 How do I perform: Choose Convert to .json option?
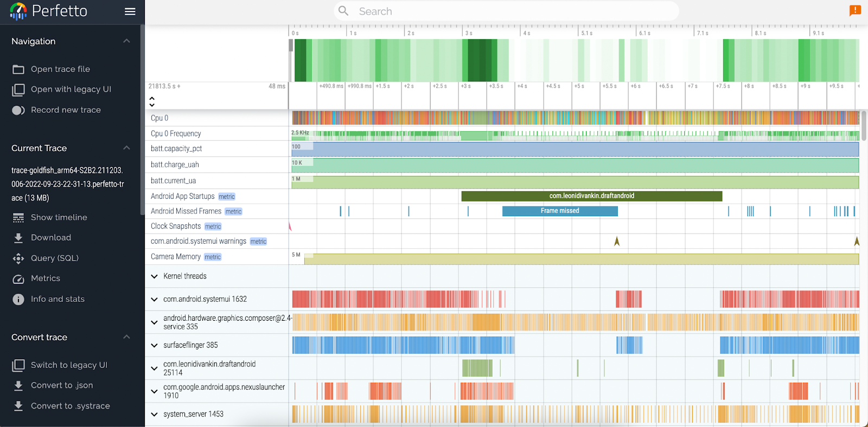[62, 385]
